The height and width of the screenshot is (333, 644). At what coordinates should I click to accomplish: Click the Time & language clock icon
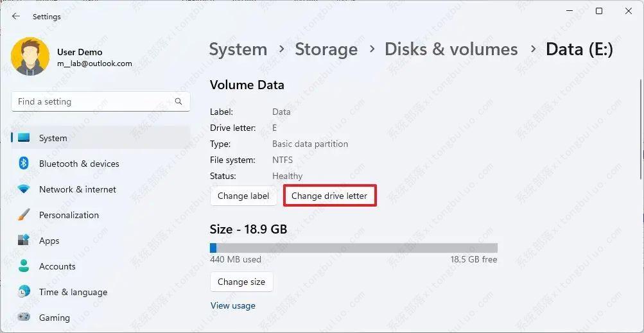tap(24, 292)
